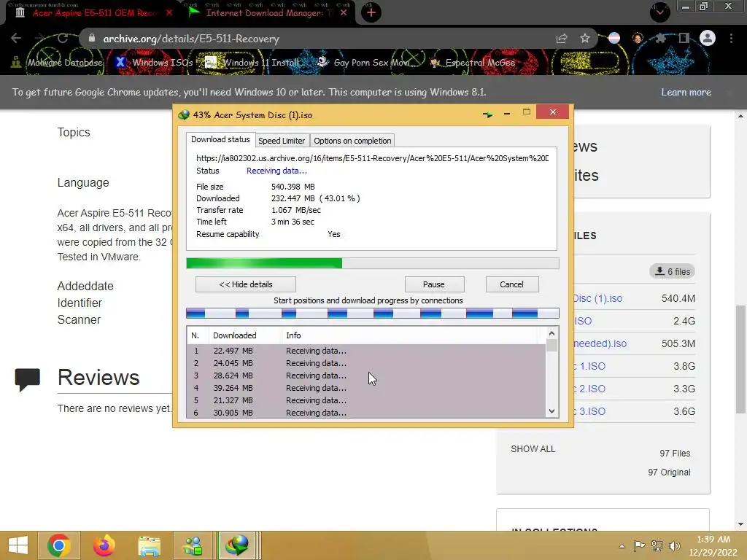The image size is (747, 560).
Task: Click the network tray icon
Action: tap(657, 545)
